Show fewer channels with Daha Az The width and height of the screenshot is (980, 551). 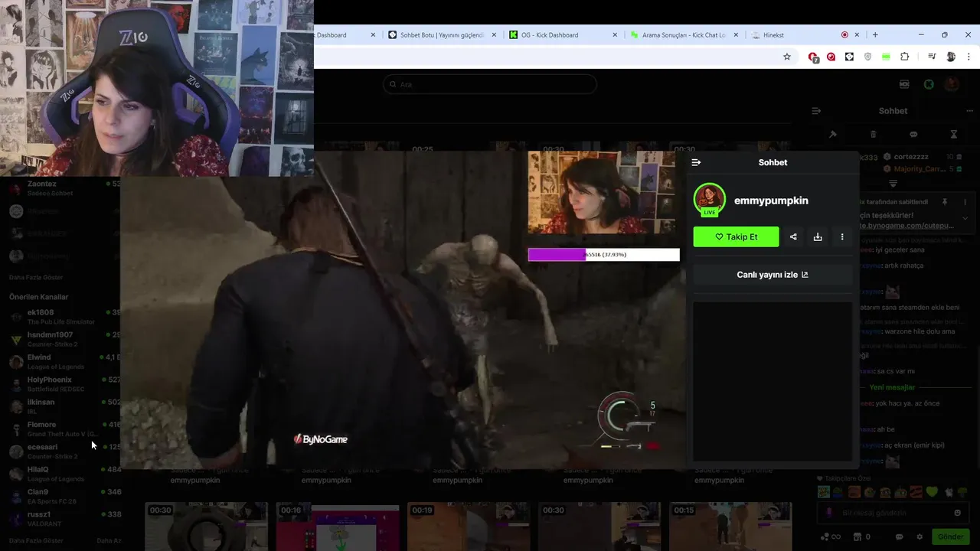pyautogui.click(x=109, y=540)
